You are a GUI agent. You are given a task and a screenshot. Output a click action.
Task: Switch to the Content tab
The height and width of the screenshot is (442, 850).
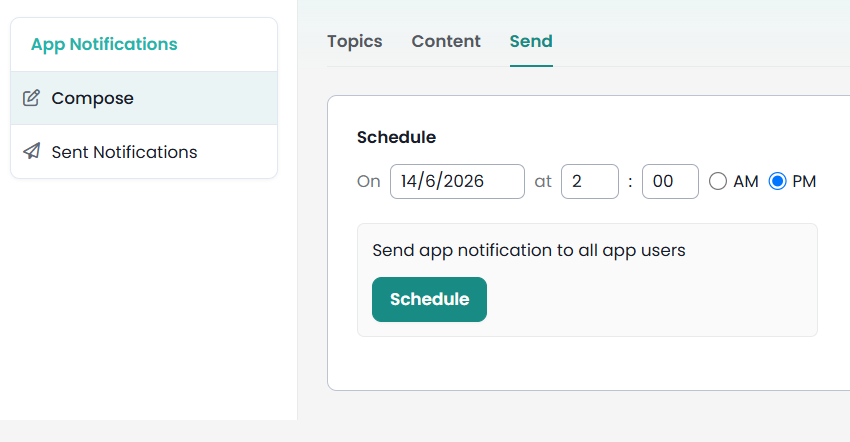click(446, 41)
